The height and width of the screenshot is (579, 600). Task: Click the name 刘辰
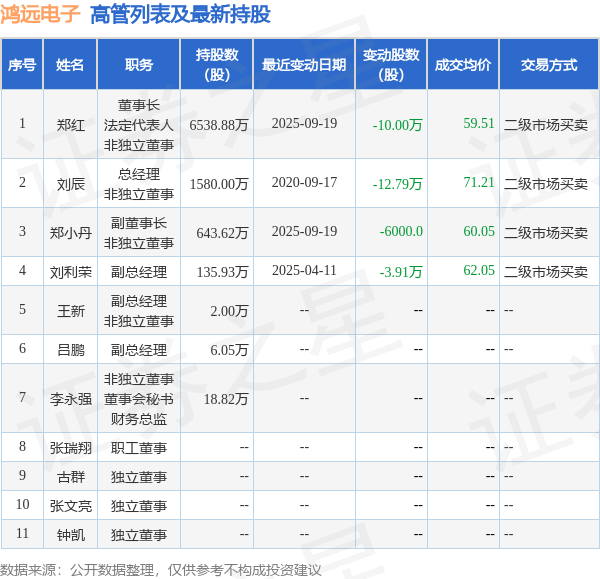pyautogui.click(x=70, y=184)
